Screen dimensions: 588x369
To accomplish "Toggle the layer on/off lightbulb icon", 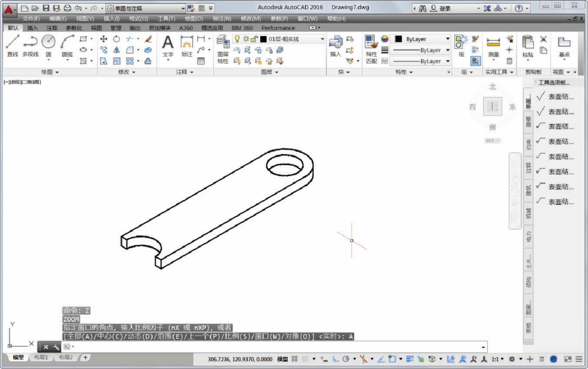I will (237, 39).
